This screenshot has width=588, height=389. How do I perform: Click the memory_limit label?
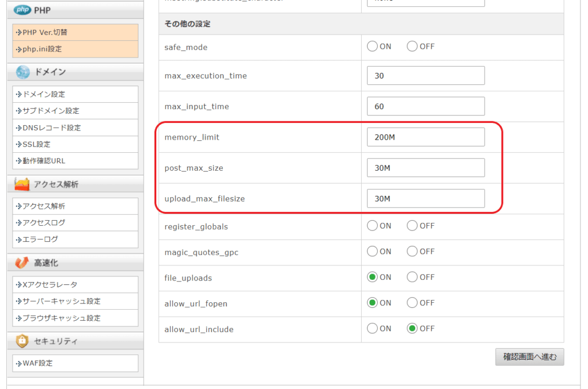tap(192, 137)
